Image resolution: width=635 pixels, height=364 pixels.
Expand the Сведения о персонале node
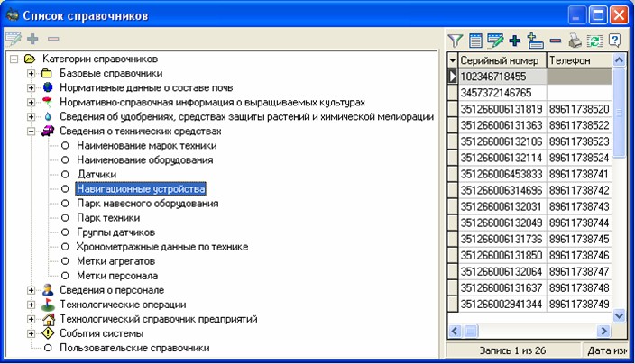(x=31, y=290)
